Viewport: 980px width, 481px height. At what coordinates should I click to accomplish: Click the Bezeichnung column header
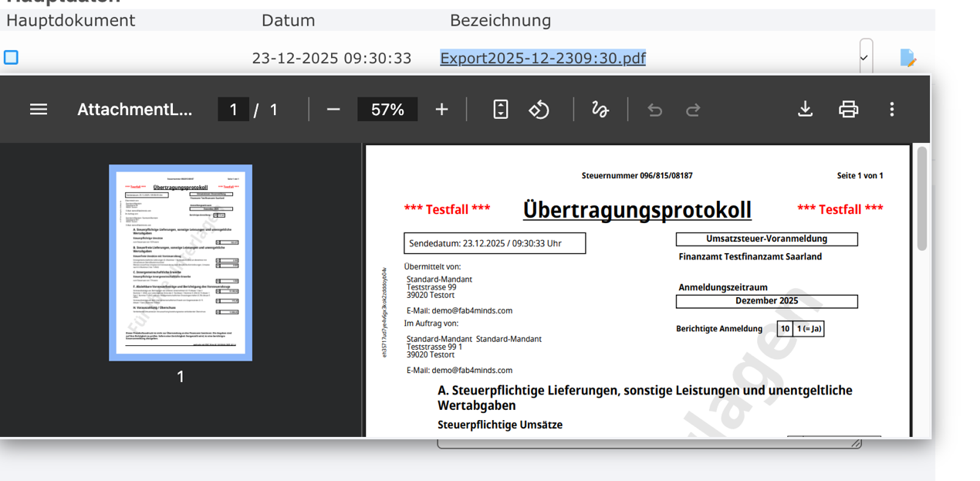point(500,21)
